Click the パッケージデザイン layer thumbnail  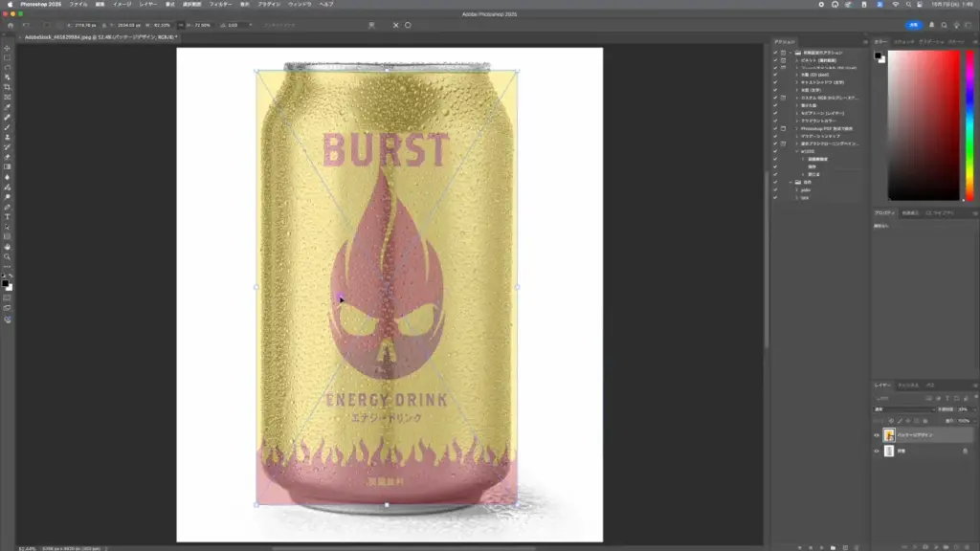tap(889, 435)
